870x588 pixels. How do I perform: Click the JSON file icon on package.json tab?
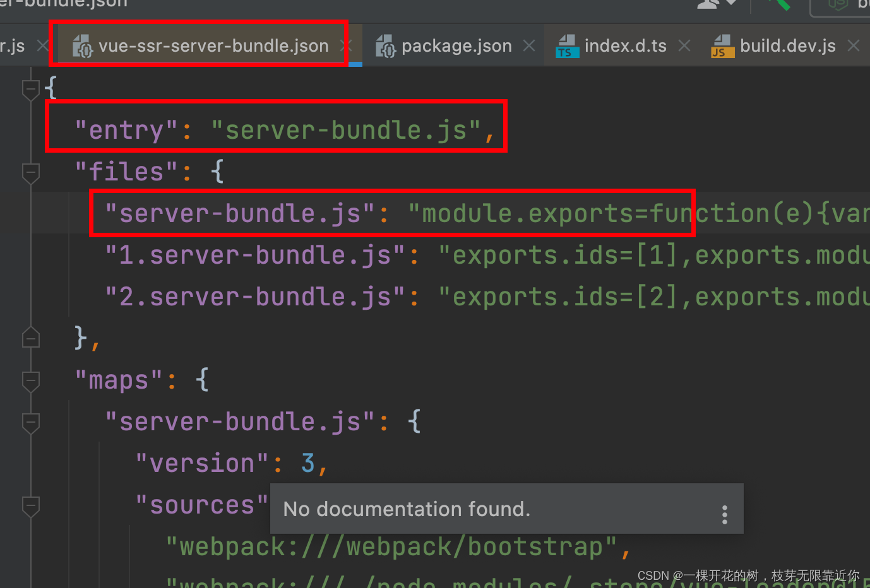point(386,46)
